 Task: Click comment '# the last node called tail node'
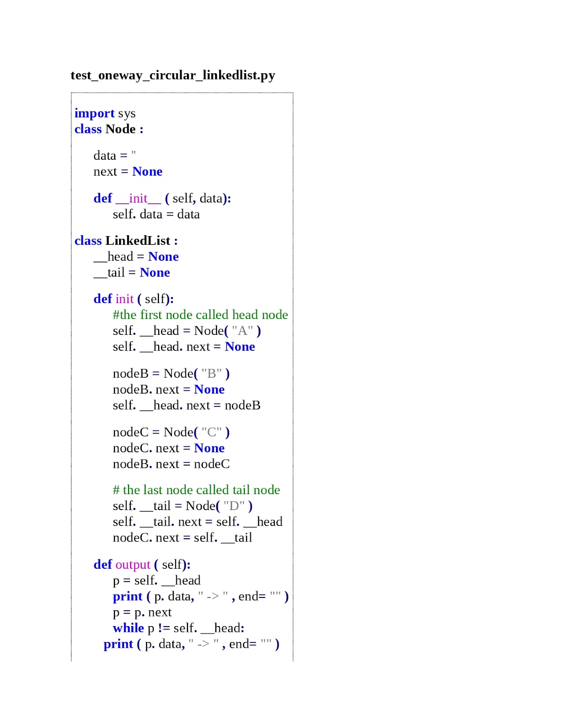(x=196, y=490)
